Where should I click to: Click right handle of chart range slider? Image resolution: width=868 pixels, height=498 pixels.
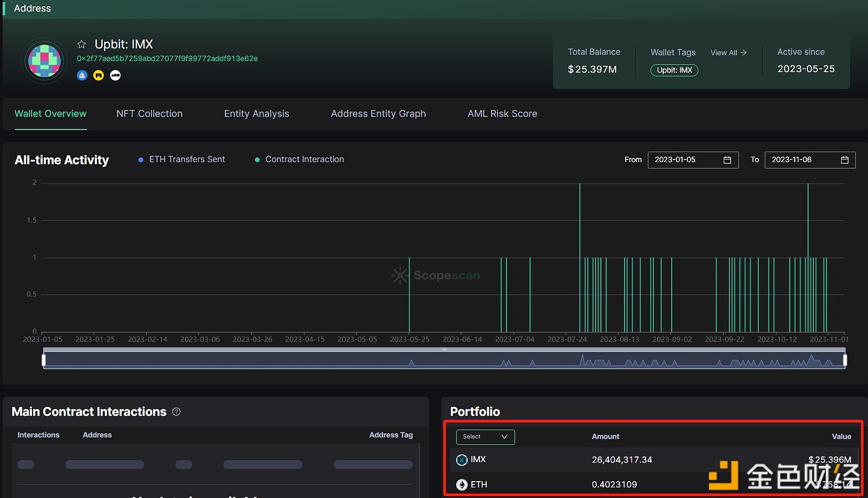pyautogui.click(x=845, y=360)
